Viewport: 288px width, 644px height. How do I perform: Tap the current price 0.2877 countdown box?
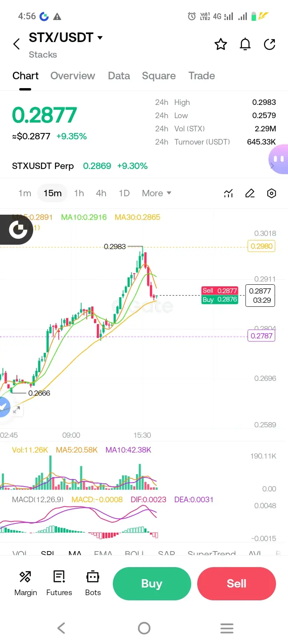pyautogui.click(x=260, y=296)
